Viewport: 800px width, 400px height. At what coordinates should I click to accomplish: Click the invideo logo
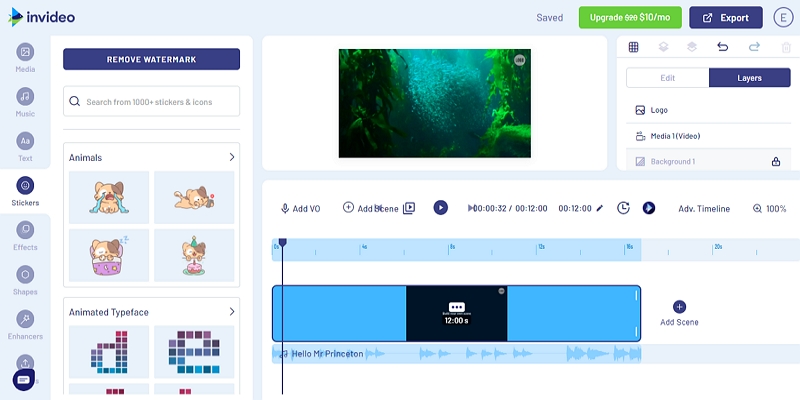(42, 17)
